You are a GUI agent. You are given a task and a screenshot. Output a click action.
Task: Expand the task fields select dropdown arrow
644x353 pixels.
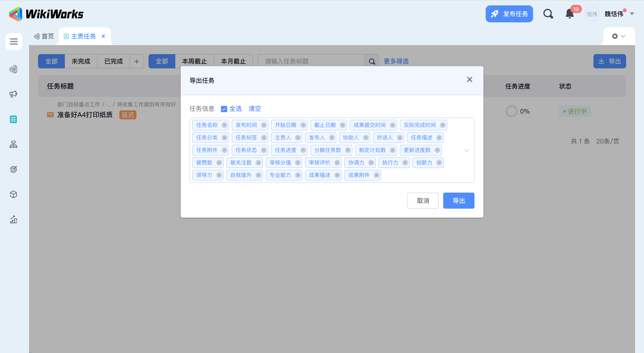pyautogui.click(x=466, y=150)
